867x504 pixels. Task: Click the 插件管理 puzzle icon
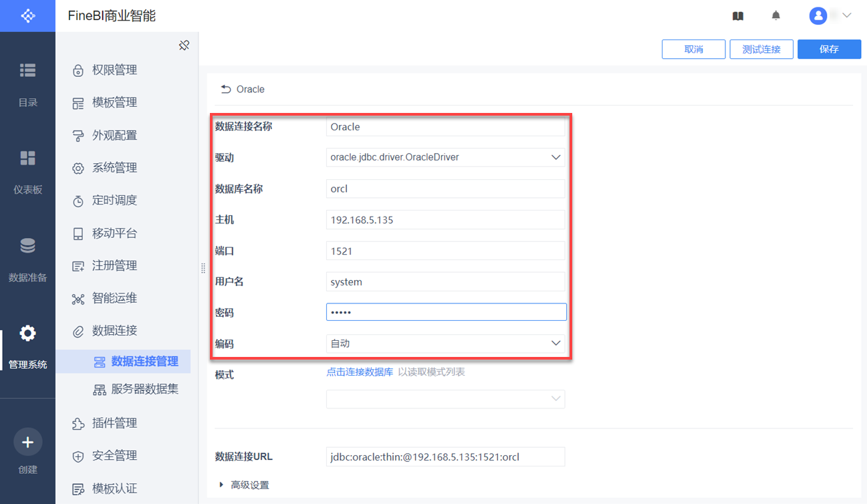pos(78,424)
